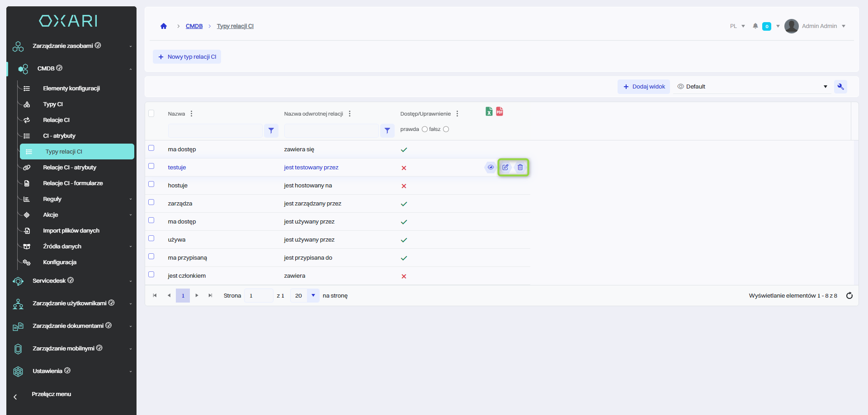
Task: Click the notifications bell icon
Action: pyautogui.click(x=755, y=26)
